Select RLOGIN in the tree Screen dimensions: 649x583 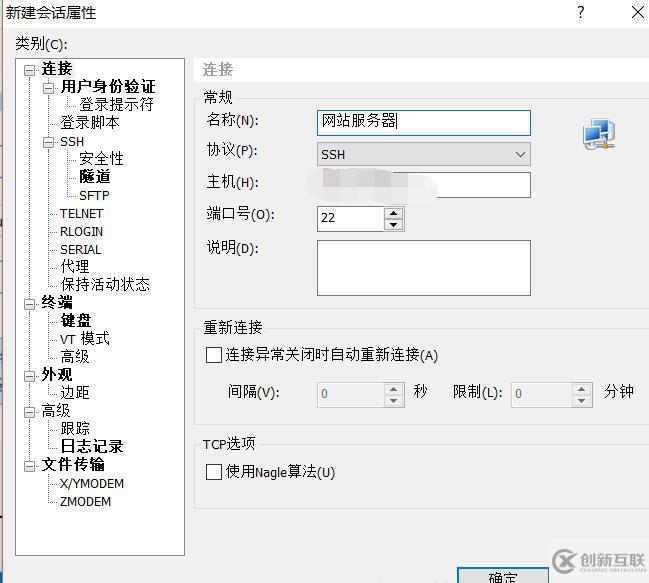pos(82,232)
